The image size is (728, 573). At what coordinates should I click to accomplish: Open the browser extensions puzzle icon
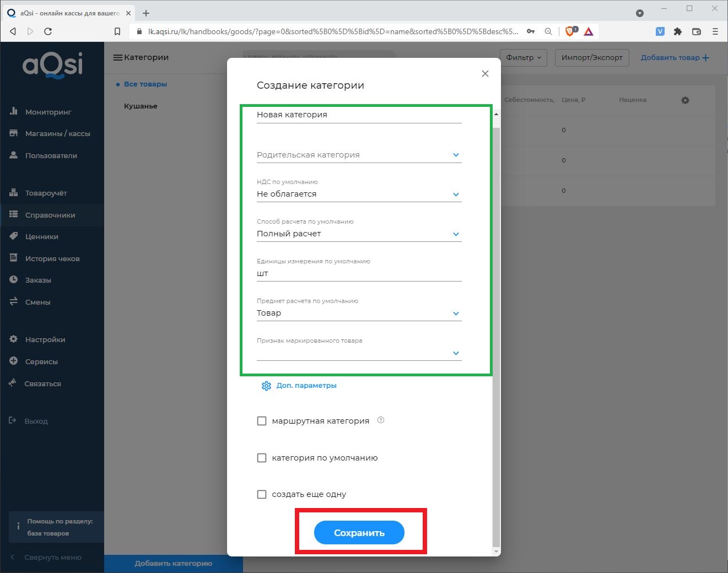click(x=678, y=31)
